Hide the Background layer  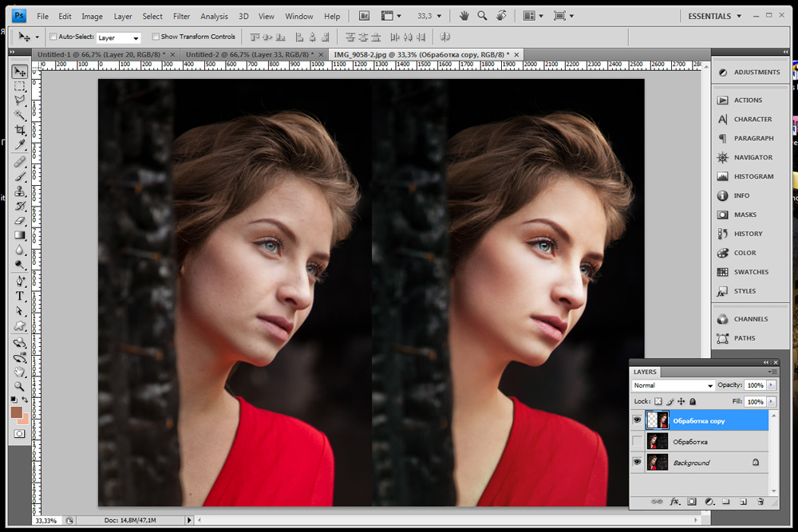[637, 463]
